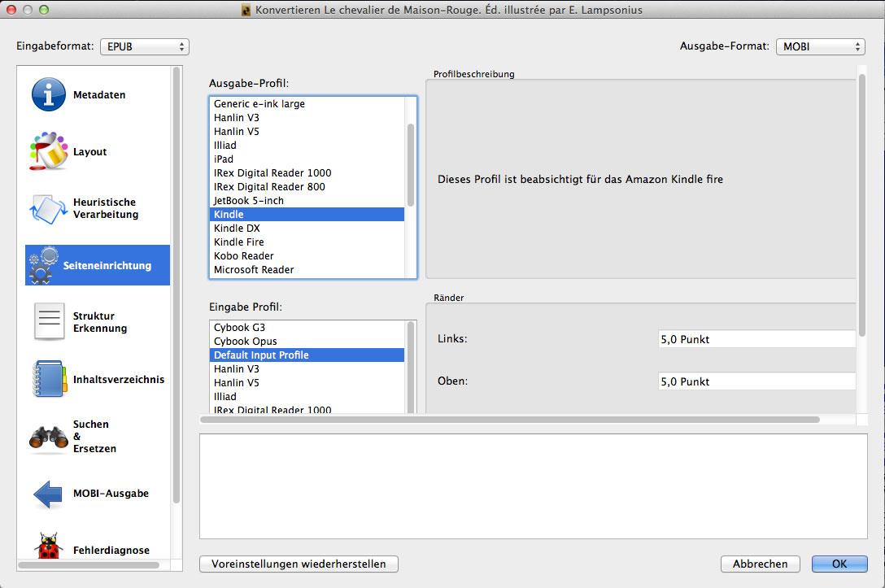Viewport: 885px width, 588px height.
Task: Click the Struktur Erkennung document icon
Action: point(49,321)
